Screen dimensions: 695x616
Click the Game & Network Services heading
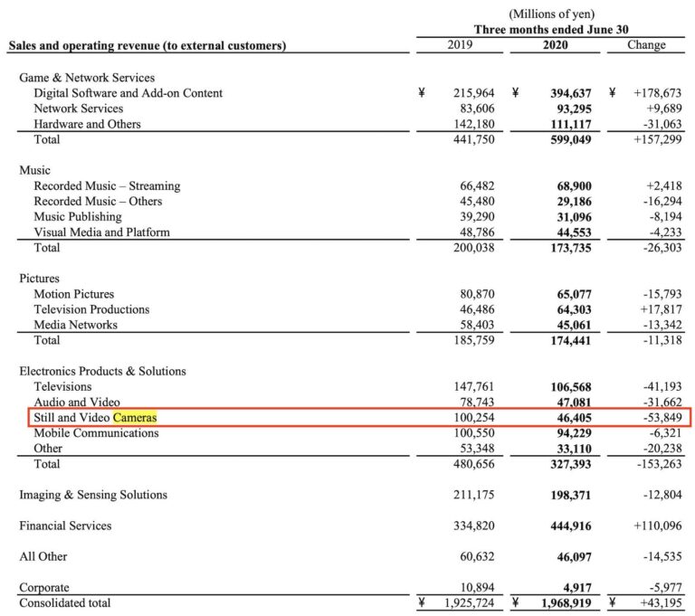(x=87, y=78)
